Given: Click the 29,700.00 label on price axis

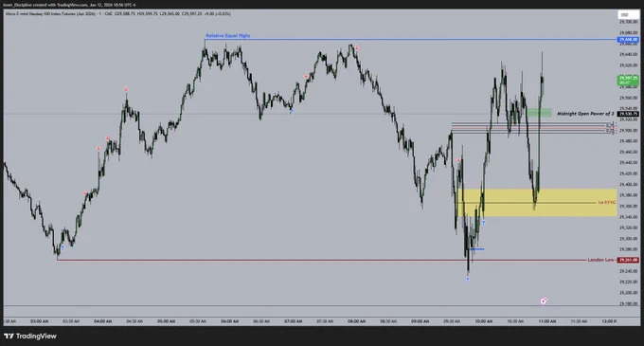Looking at the screenshot, I should point(629,22).
